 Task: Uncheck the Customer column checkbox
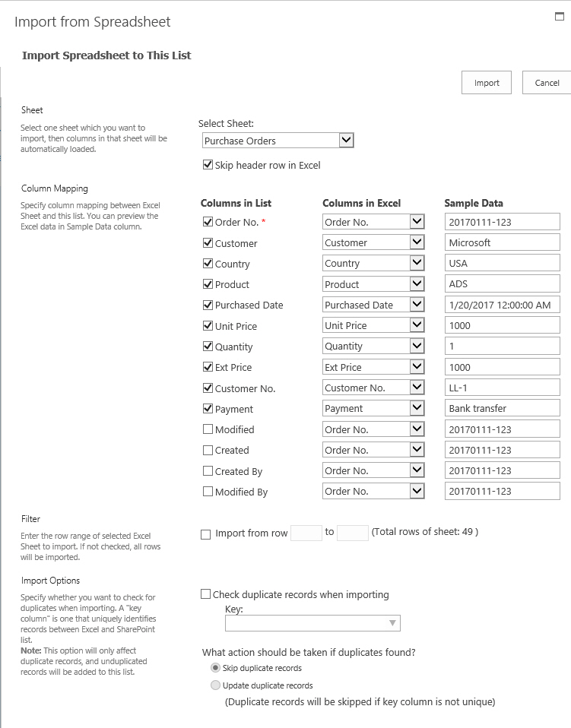208,243
